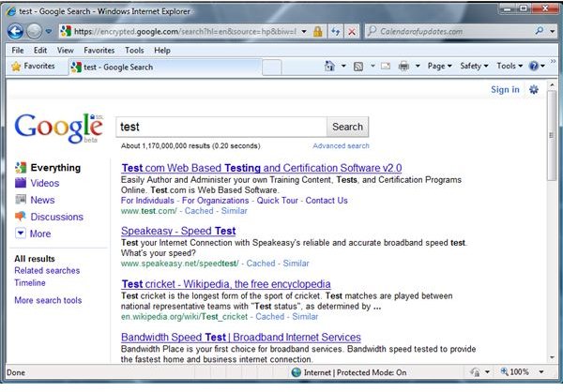Click the RSS Feeds icon
This screenshot has width=563, height=392.
pos(358,67)
